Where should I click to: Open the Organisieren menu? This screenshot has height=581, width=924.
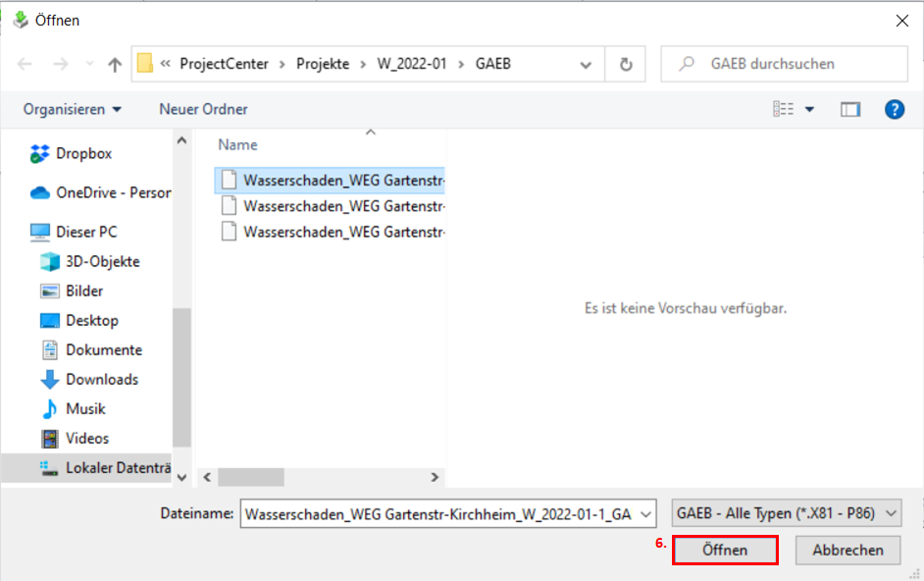tap(73, 109)
